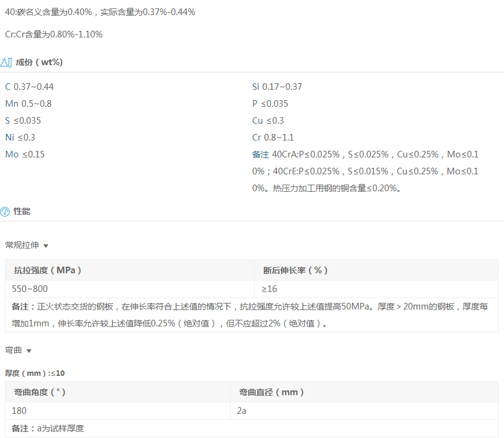Click the ≥16 elongation value cell
The image size is (504, 438).
(269, 289)
